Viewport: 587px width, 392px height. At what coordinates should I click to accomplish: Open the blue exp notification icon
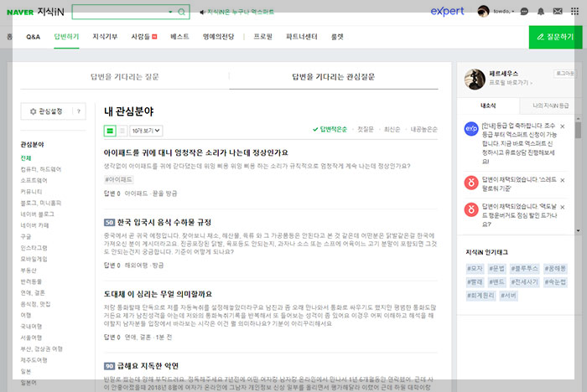click(471, 129)
